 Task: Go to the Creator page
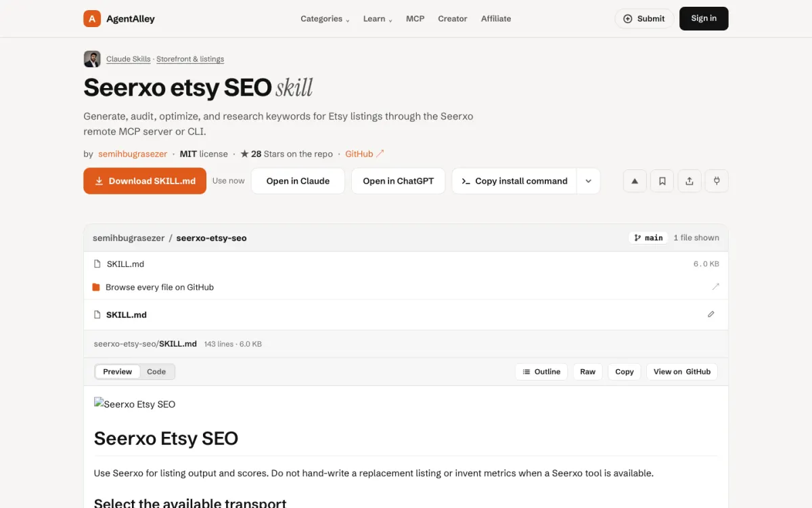coord(453,19)
